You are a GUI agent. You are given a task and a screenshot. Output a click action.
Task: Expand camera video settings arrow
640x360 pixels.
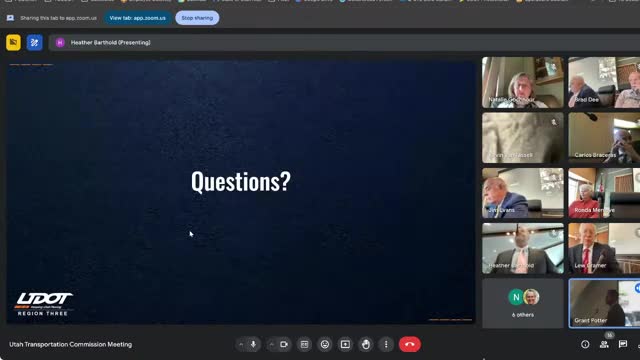(272, 344)
